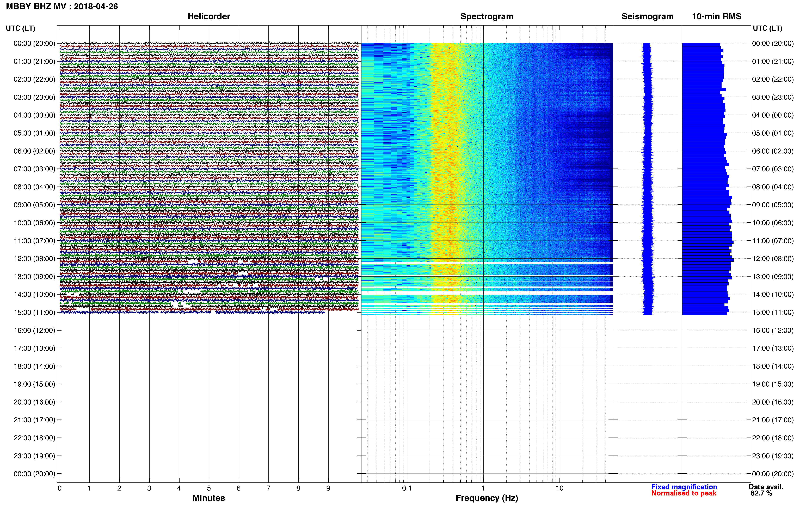Viewport: 812px width, 508px height.
Task: Click the right '05:00 (01:00)' time label
Action: click(x=773, y=133)
